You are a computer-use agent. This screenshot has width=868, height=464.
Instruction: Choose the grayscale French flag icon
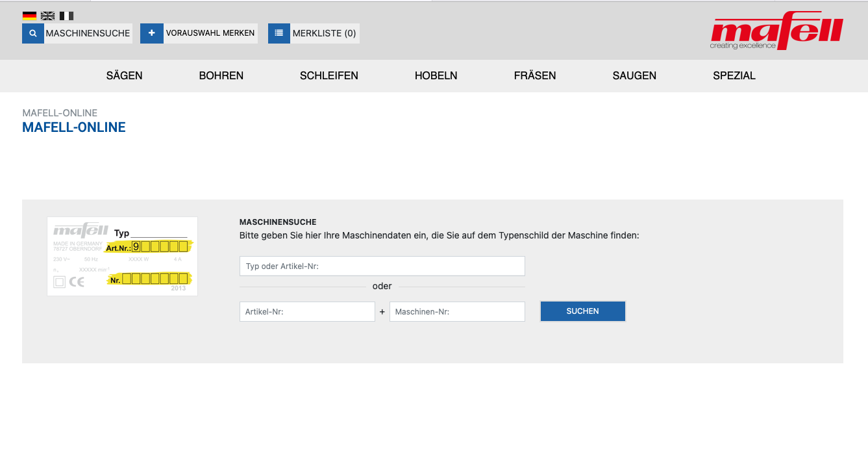tap(66, 16)
